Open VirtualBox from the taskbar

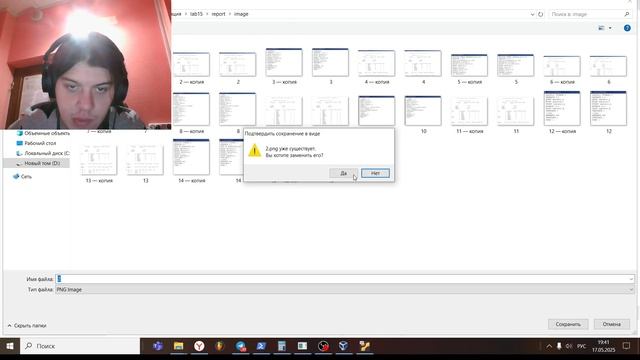click(x=343, y=346)
